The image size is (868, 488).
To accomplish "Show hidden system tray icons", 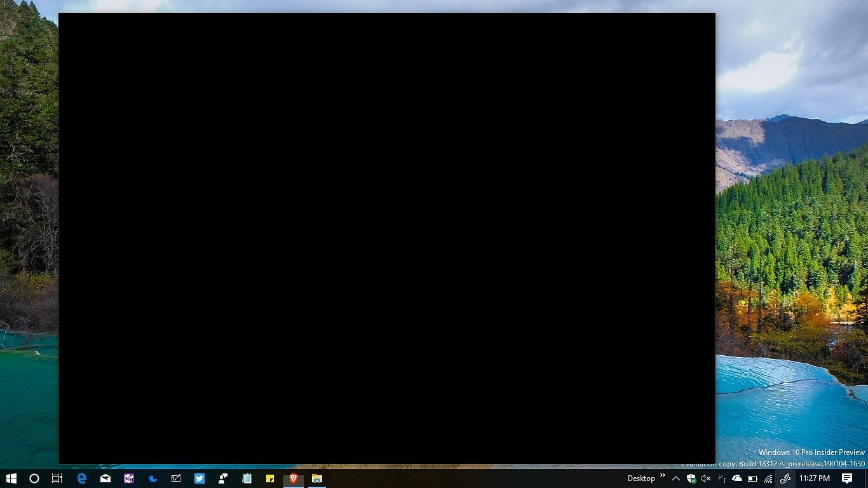I will click(x=676, y=478).
